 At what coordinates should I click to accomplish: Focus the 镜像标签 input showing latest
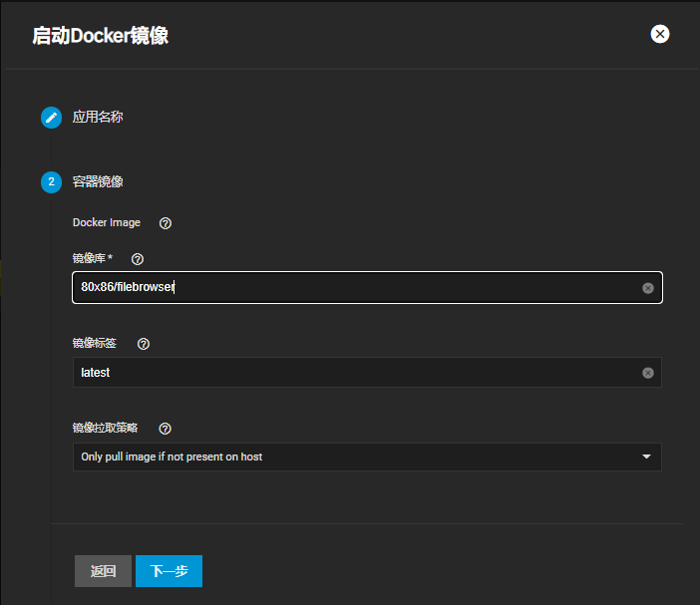(x=367, y=372)
